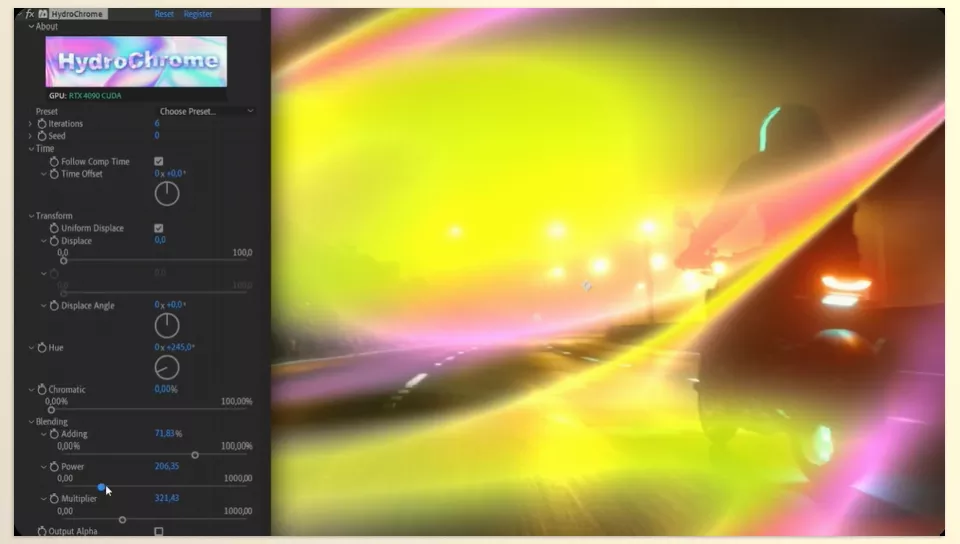Viewport: 960px width, 544px height.
Task: Click the Hue stopwatch icon
Action: click(x=42, y=348)
